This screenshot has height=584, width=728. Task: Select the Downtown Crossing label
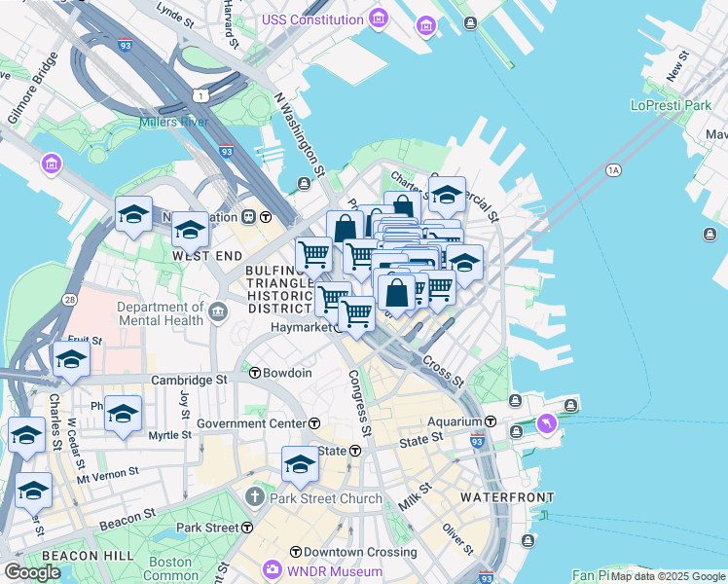pos(360,552)
